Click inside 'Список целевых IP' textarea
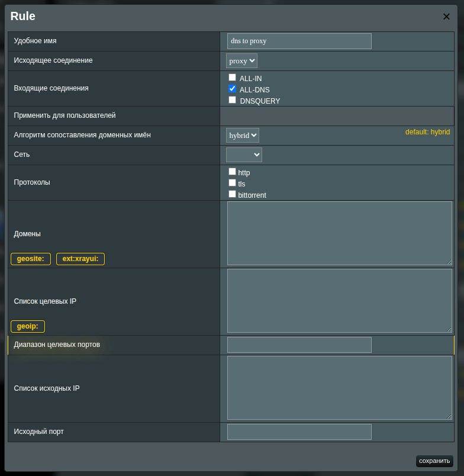464x476 pixels. tap(340, 301)
